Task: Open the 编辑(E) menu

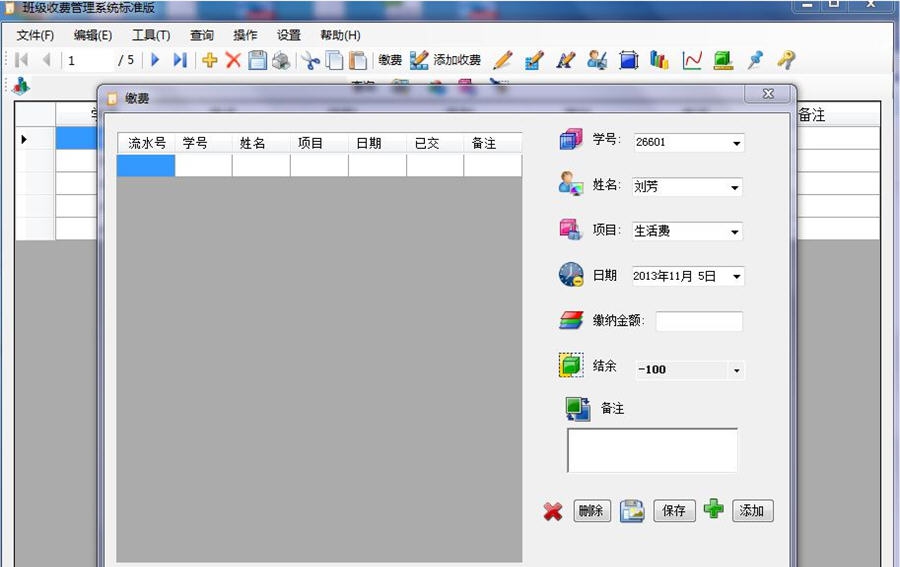Action: 93,35
